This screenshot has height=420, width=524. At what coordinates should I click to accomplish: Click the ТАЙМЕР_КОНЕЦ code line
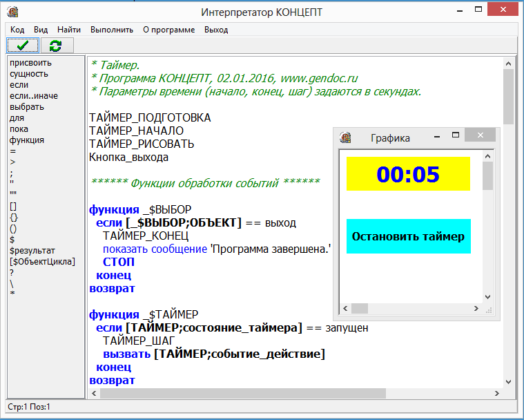tap(146, 236)
